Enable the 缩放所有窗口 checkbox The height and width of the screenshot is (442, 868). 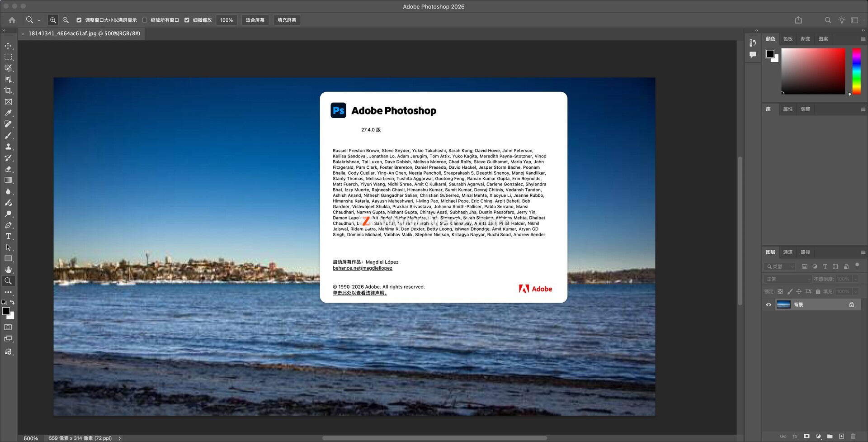(145, 20)
